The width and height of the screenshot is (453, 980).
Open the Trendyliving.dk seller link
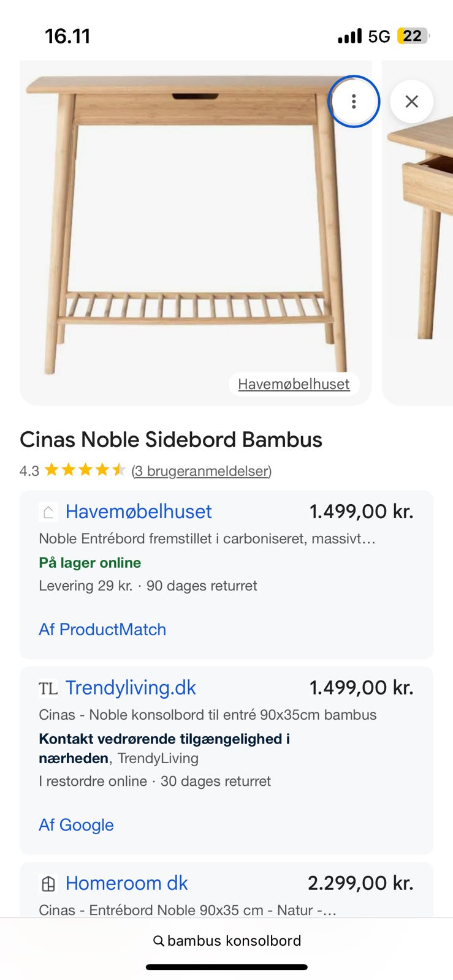[x=131, y=687]
